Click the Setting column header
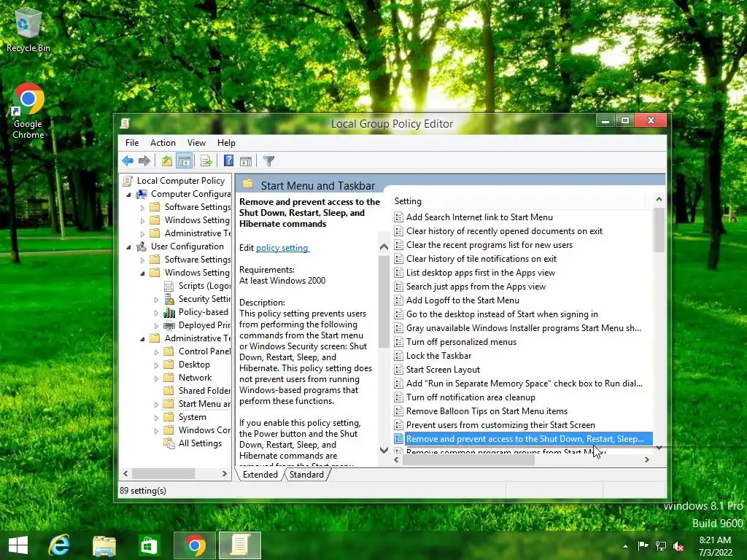 pyautogui.click(x=519, y=201)
